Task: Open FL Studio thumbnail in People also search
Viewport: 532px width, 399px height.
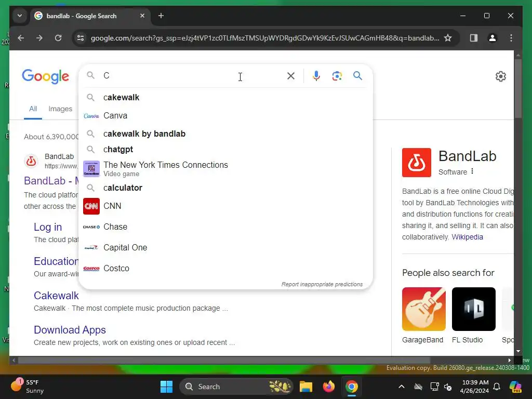Action: [474, 309]
